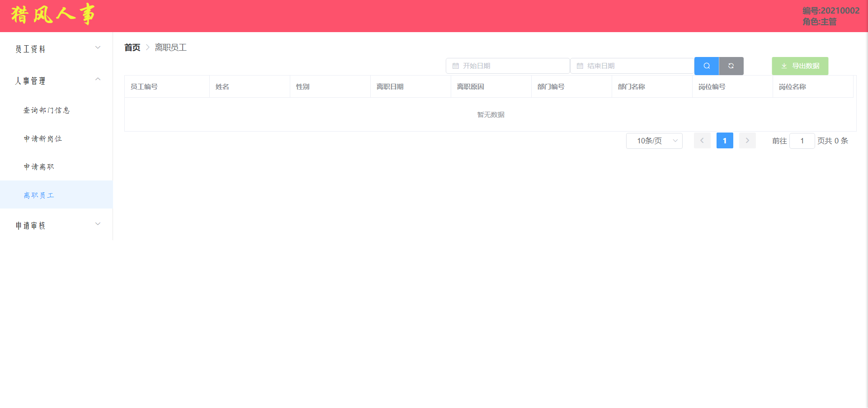Open 申请新岗位 menu item
The width and height of the screenshot is (868, 408).
57,138
